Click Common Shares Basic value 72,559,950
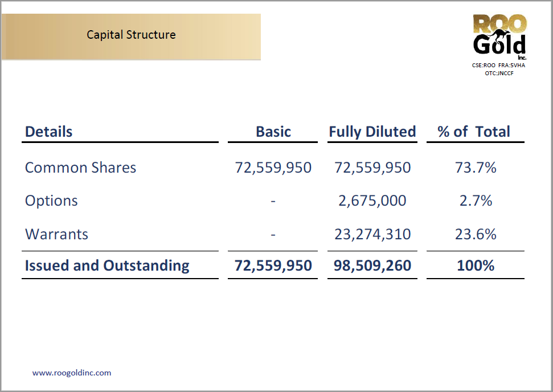 pyautogui.click(x=273, y=168)
